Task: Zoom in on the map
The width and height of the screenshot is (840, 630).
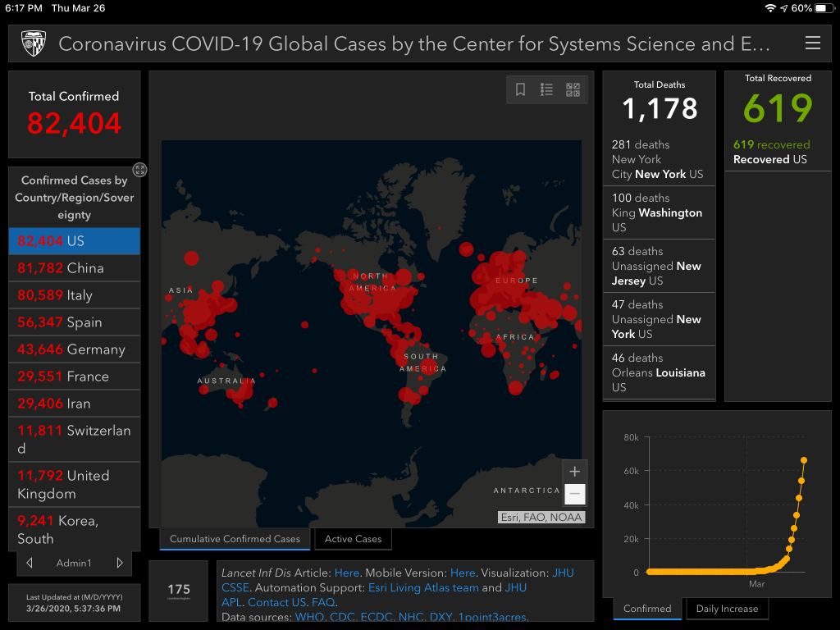Action: point(574,472)
